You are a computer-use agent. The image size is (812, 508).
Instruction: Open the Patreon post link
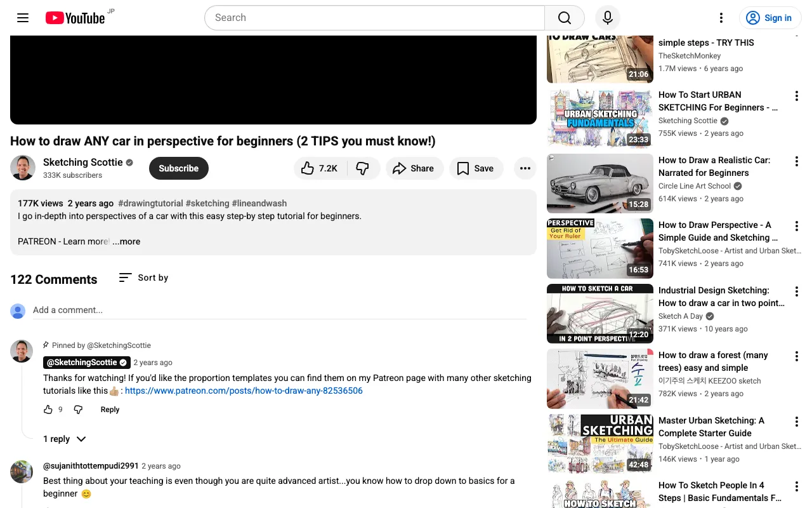pos(244,391)
